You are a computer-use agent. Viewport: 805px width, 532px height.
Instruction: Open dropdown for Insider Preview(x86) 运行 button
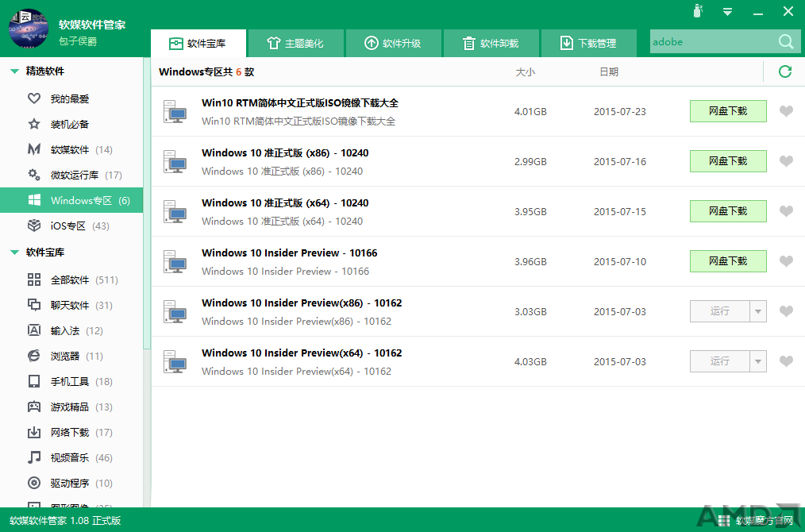coord(758,311)
